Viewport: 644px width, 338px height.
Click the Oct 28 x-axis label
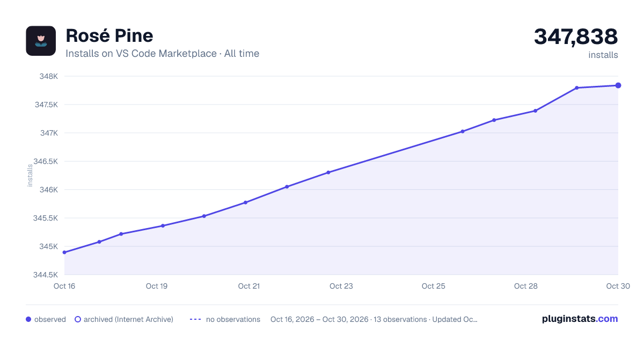coord(526,286)
